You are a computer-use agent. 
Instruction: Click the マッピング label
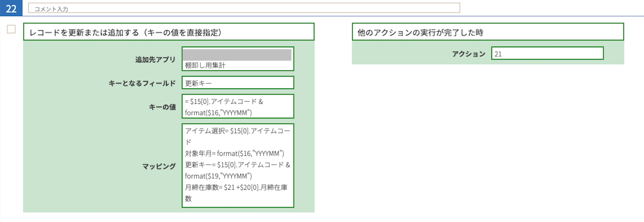coord(159,166)
